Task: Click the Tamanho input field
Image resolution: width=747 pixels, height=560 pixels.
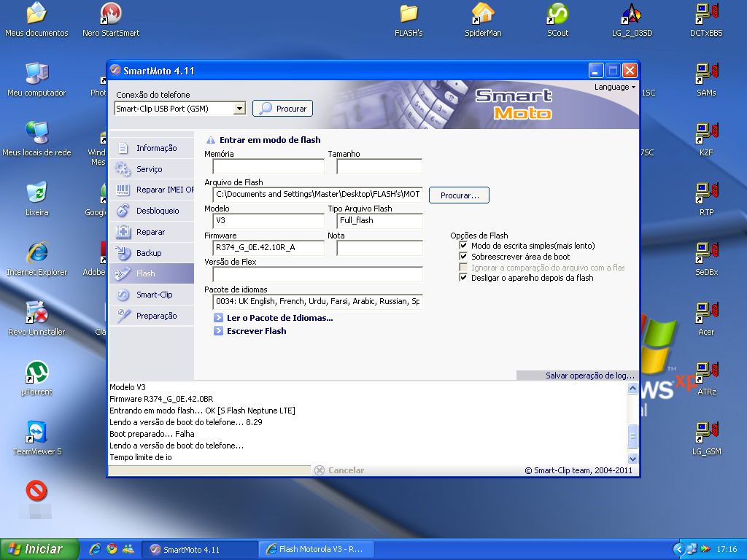Action: click(379, 166)
